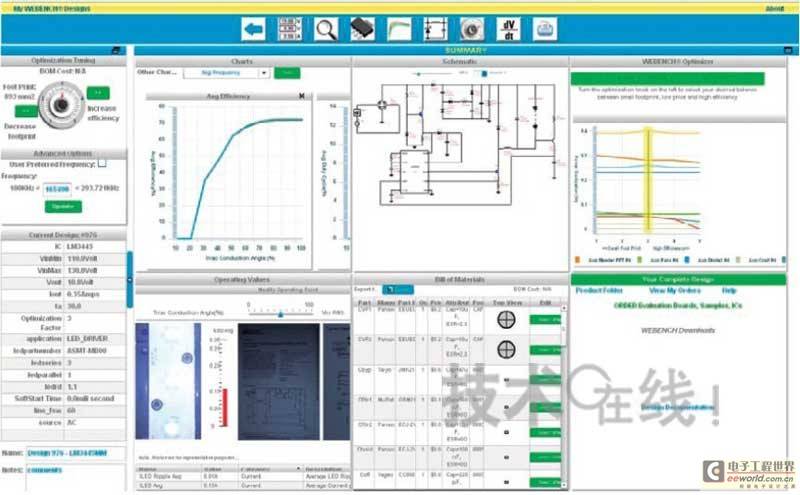Click the orange legend swatch

click(578, 260)
